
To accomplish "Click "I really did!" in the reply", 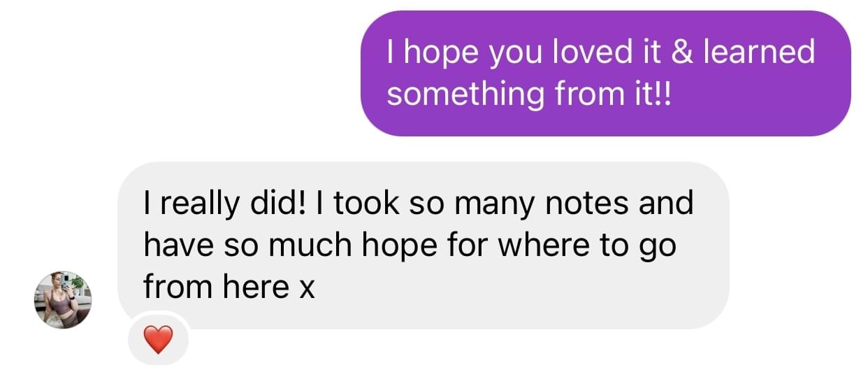I will point(224,204).
